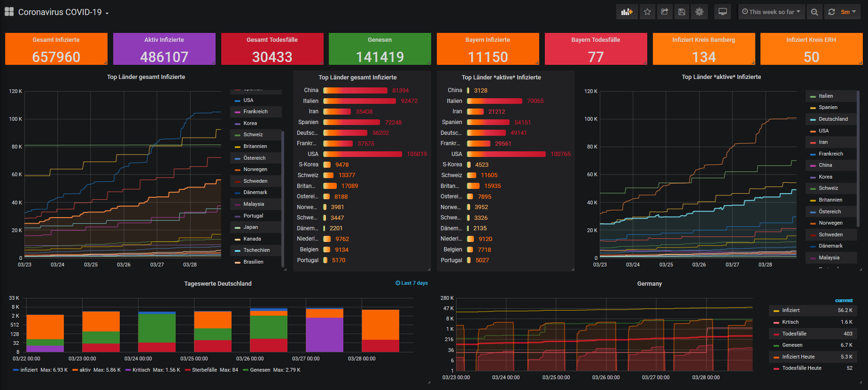Screen dimensions: 868x390
Task: Open Infiziert Kreis Bamberg panel title menu
Action: (704, 40)
